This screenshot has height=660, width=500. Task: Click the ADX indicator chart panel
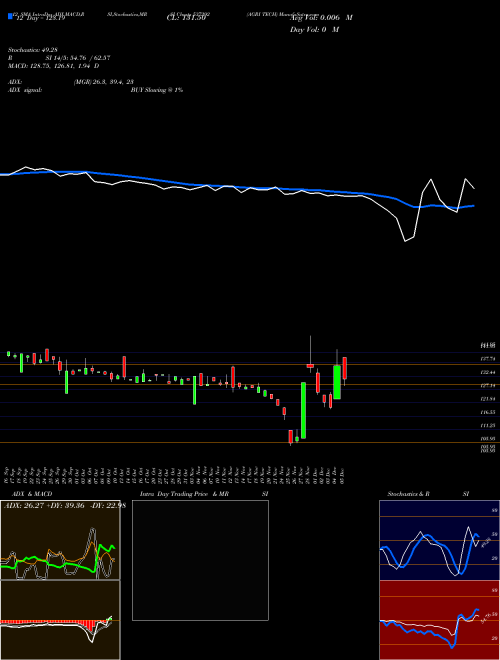pyautogui.click(x=60, y=540)
